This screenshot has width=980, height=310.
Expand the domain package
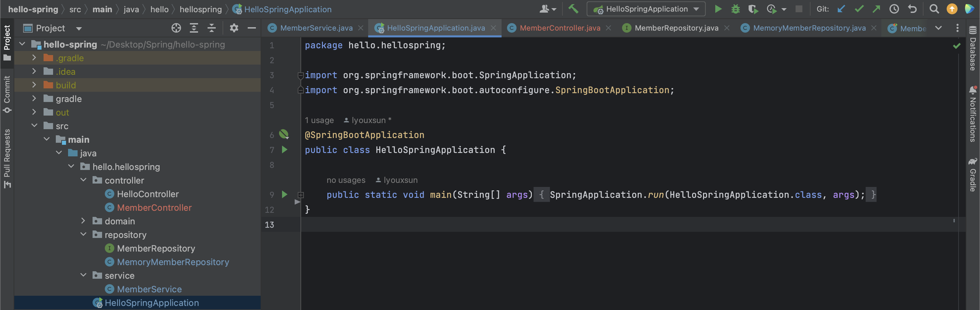[x=83, y=221]
